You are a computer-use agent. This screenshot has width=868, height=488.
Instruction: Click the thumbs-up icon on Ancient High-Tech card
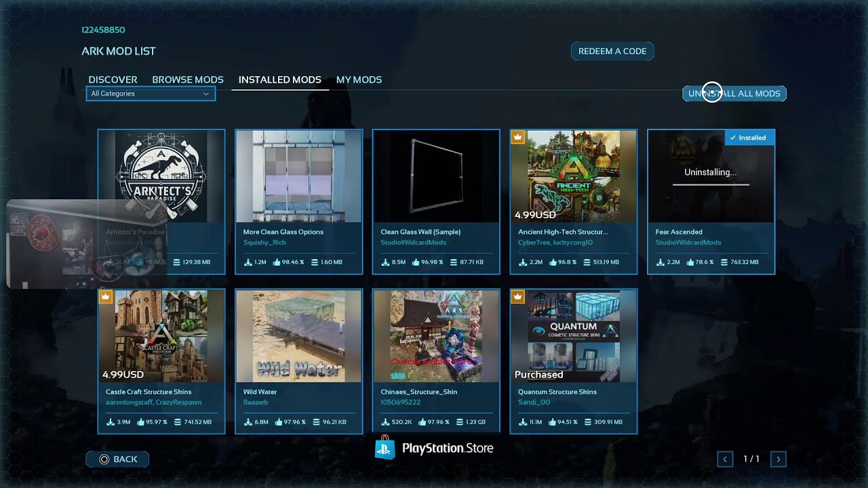(x=552, y=262)
